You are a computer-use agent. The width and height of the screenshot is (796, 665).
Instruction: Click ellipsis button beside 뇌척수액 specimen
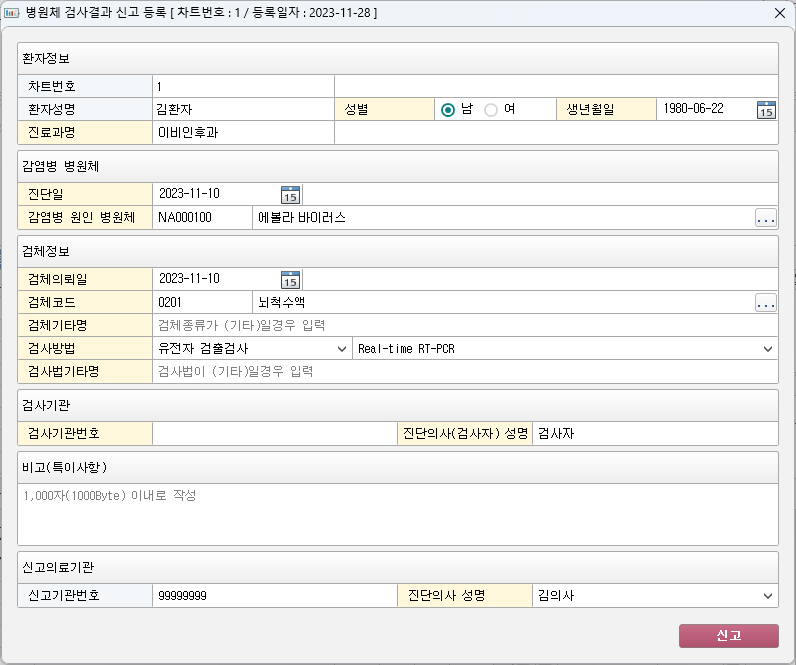[x=766, y=302]
